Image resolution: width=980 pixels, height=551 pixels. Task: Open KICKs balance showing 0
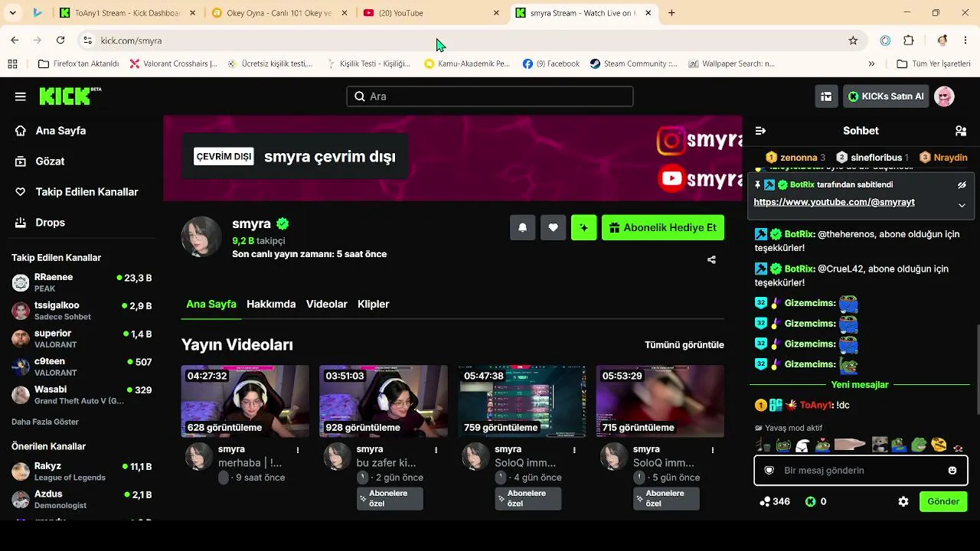[x=816, y=501]
